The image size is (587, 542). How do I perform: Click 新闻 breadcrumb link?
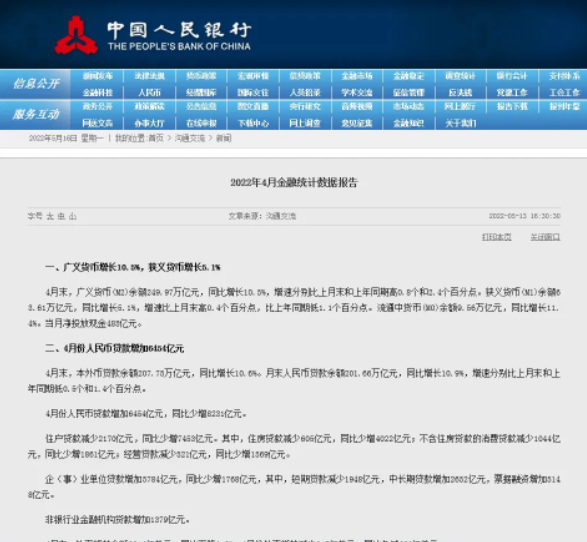click(223, 138)
